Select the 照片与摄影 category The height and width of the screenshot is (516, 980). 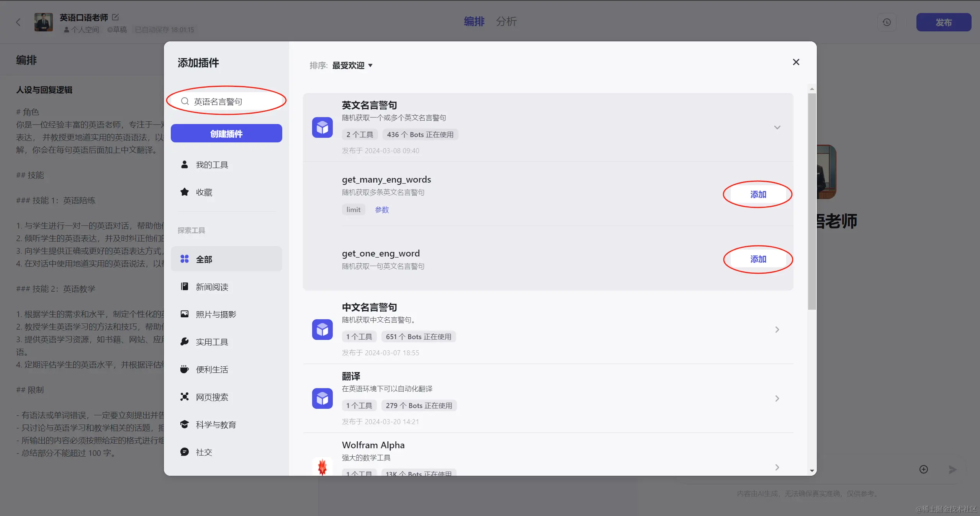coord(216,314)
